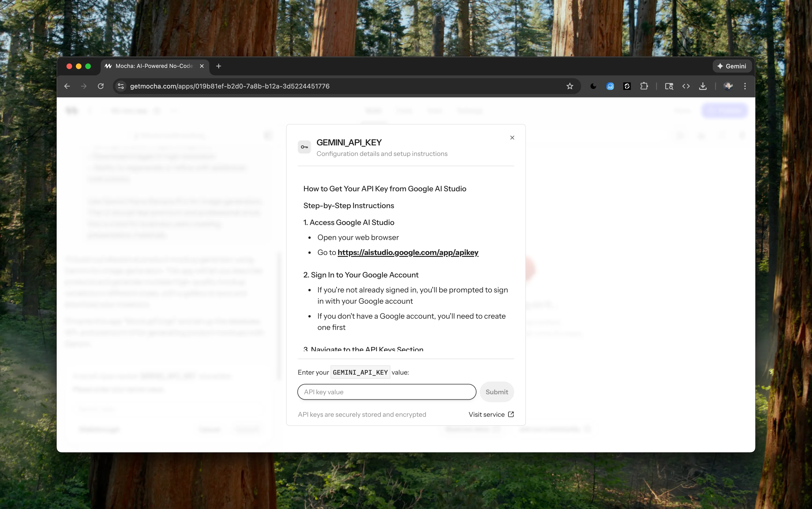This screenshot has width=812, height=509.
Task: Reload the current page
Action: (101, 86)
